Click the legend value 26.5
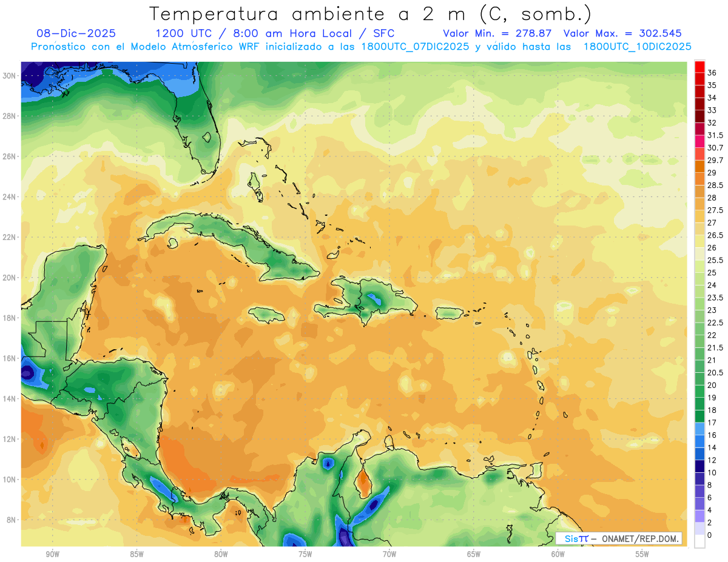728x562 pixels. point(715,235)
